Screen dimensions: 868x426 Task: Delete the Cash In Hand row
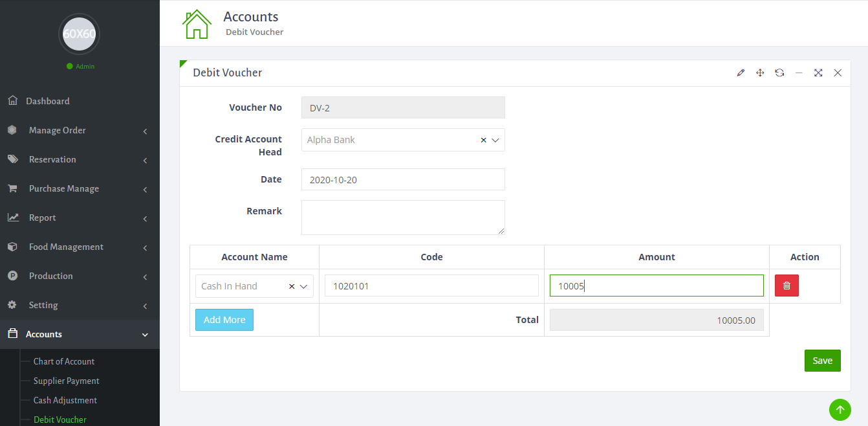coord(787,286)
